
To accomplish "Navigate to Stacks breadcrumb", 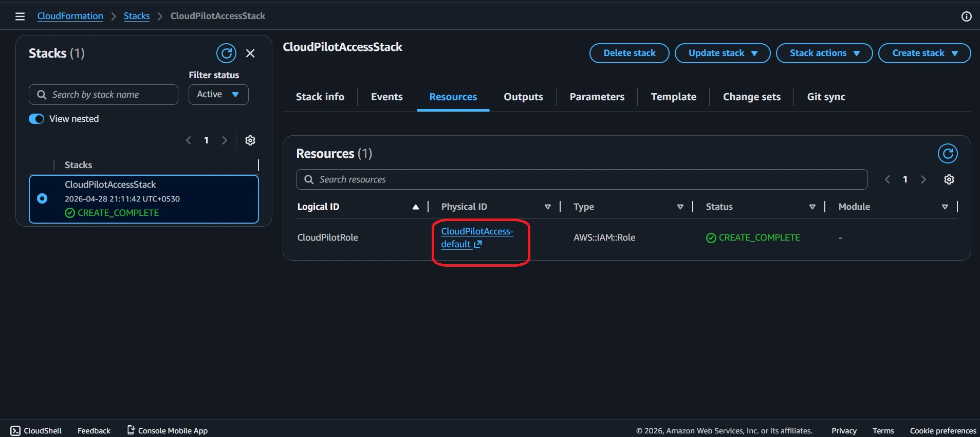I will click(137, 16).
